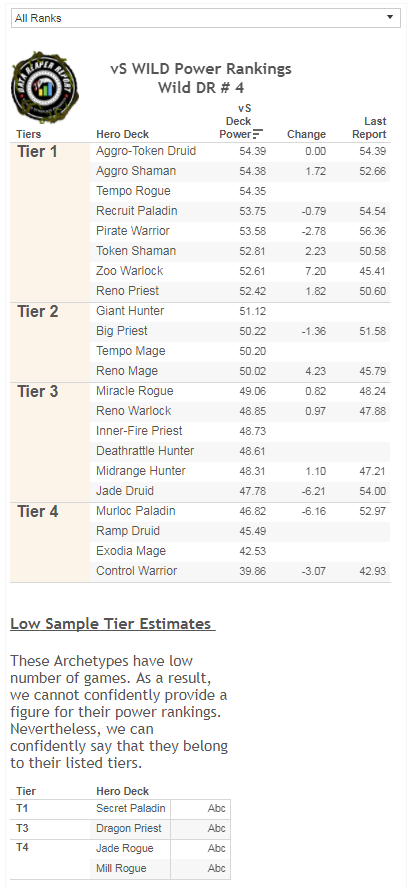Click the Tempo Rogue deck name
The height and width of the screenshot is (888, 414).
[133, 191]
